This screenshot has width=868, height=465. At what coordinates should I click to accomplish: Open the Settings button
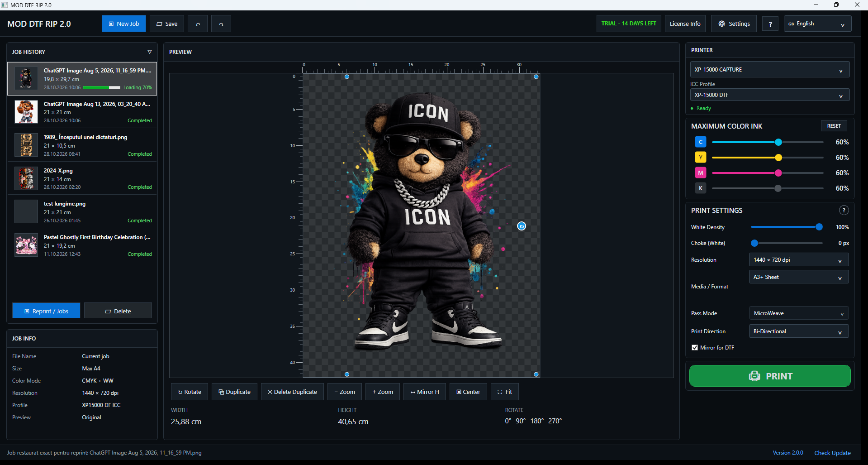tap(734, 24)
